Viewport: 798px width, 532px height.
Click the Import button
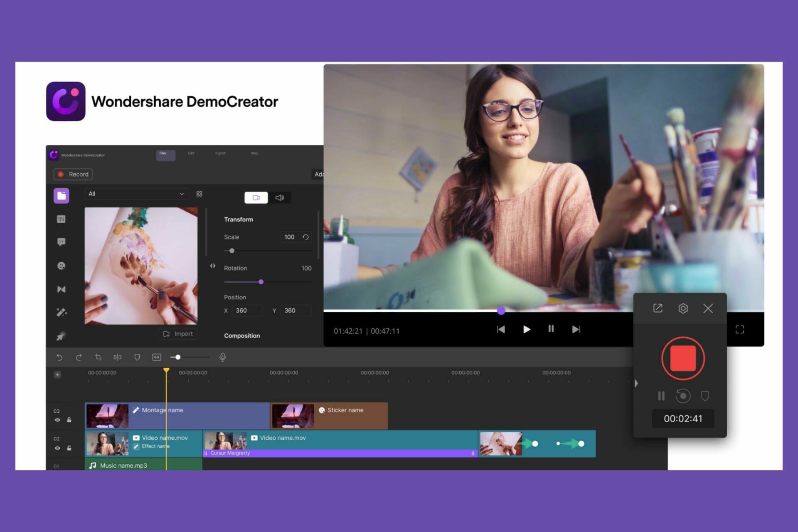pos(178,334)
